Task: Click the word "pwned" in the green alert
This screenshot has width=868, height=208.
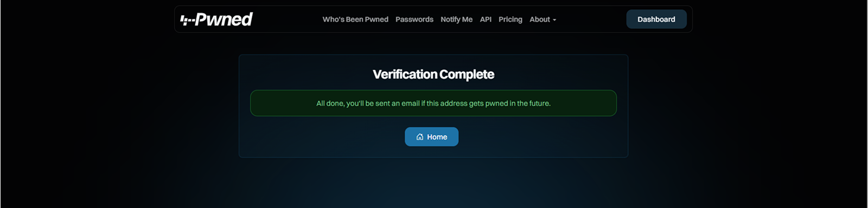Action: point(496,103)
